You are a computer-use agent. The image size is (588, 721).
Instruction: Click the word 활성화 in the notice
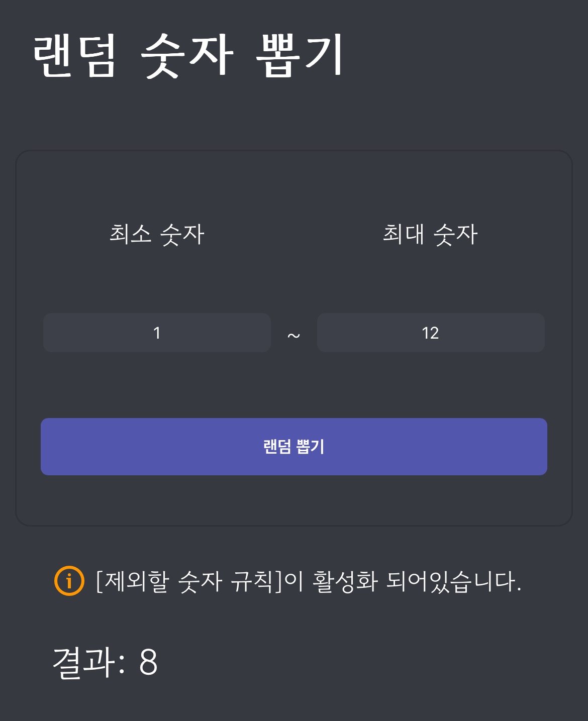[x=345, y=581]
